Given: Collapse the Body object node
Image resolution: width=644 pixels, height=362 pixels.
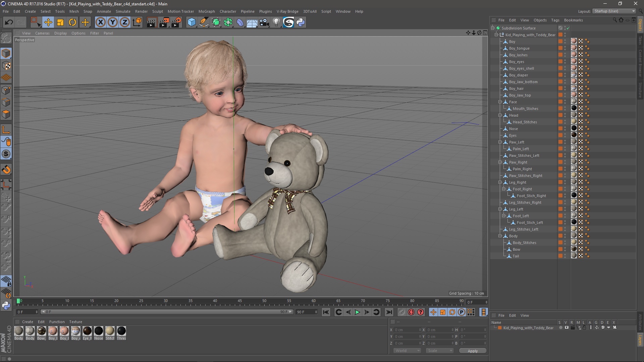Looking at the screenshot, I should click(500, 236).
